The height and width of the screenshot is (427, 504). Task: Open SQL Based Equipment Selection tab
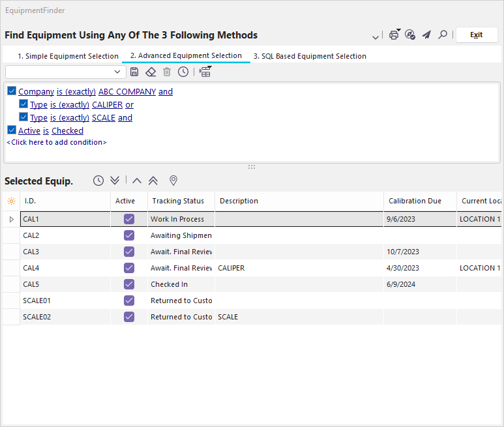click(x=310, y=56)
